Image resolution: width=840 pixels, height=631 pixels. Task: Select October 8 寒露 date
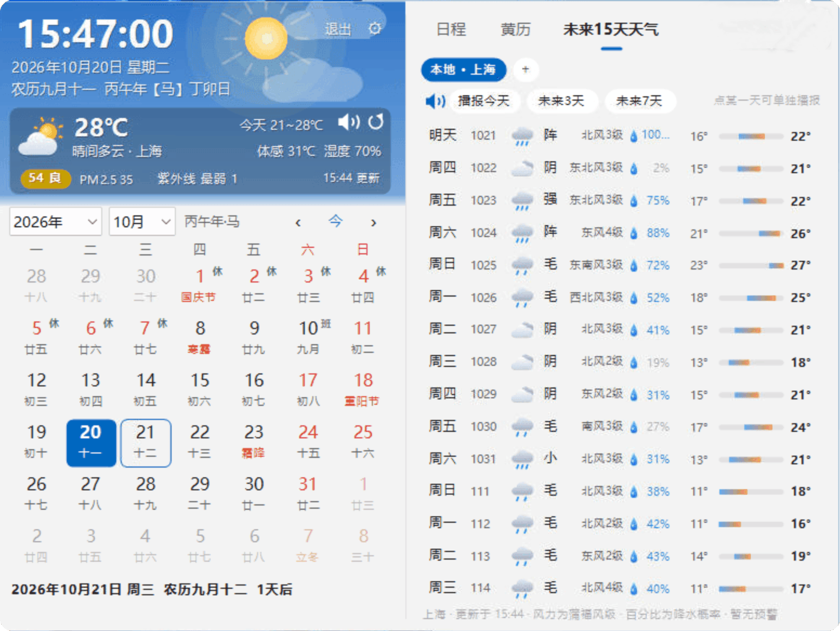(200, 337)
